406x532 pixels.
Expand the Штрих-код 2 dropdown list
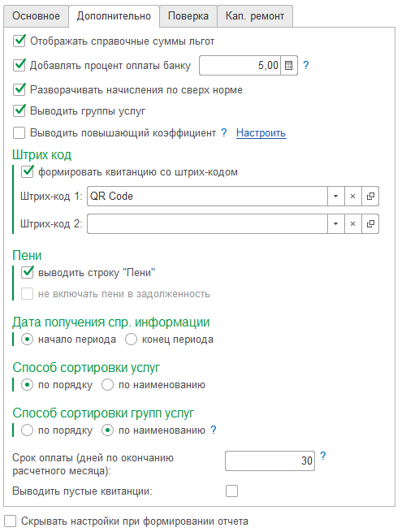(x=336, y=223)
